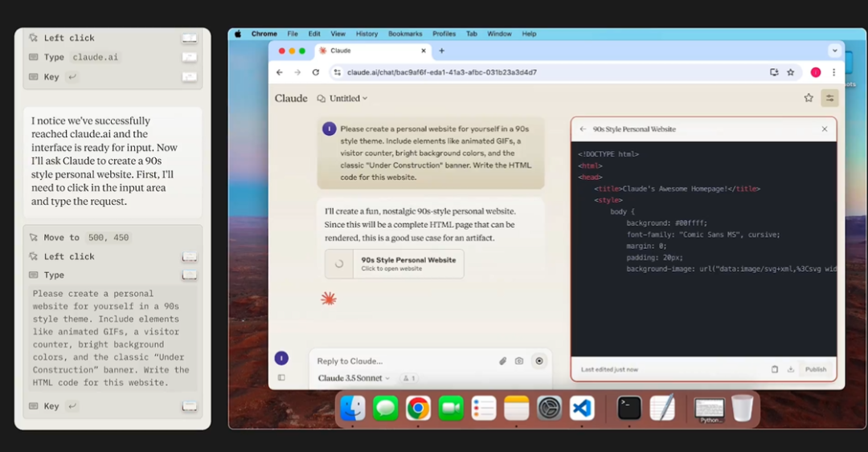Open the Bookmarks menu

point(405,34)
